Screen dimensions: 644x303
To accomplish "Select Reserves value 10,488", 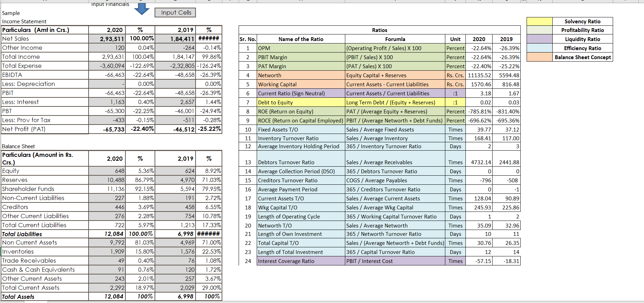I will (x=107, y=180).
